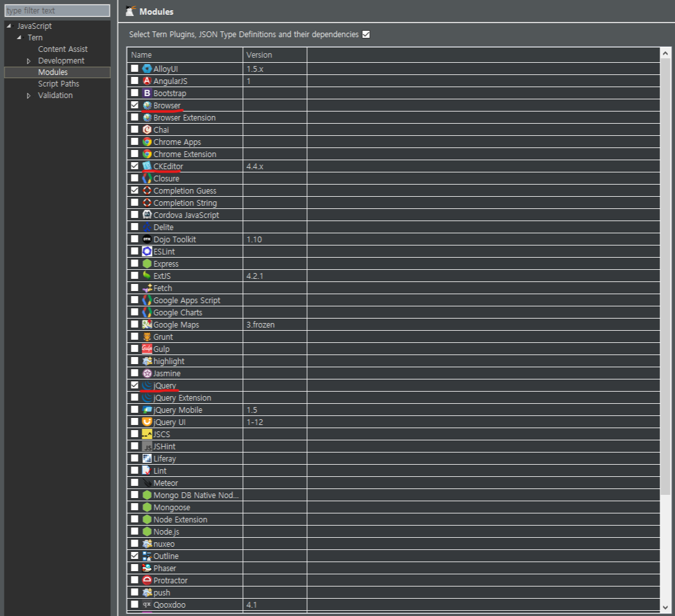The width and height of the screenshot is (675, 616).
Task: Select Modules in the preferences tree
Action: 53,72
